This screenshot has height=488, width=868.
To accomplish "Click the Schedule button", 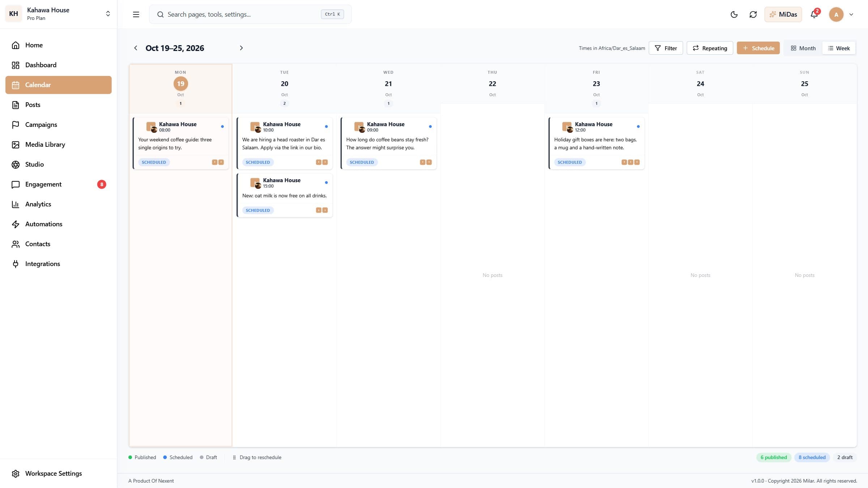I will 758,48.
